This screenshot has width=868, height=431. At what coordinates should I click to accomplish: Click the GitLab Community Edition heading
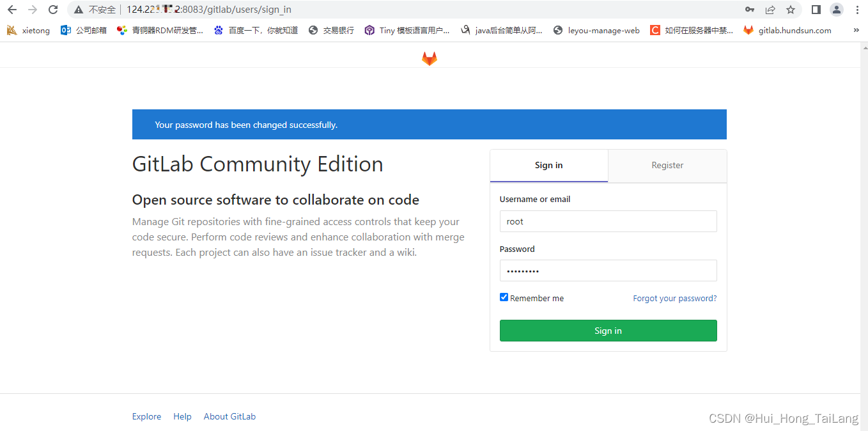[258, 164]
